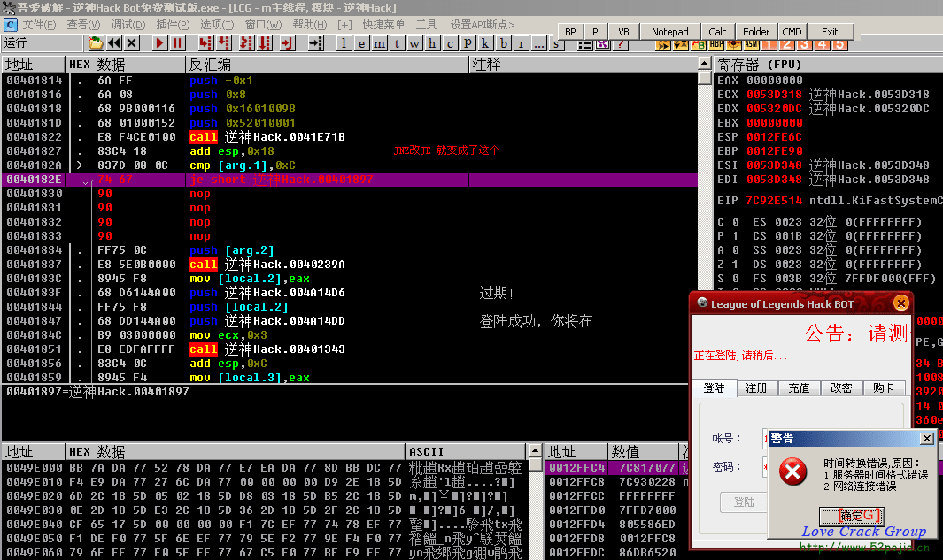Open Handles window with 'h' button
Viewport: 943px width, 560px height.
coord(432,43)
